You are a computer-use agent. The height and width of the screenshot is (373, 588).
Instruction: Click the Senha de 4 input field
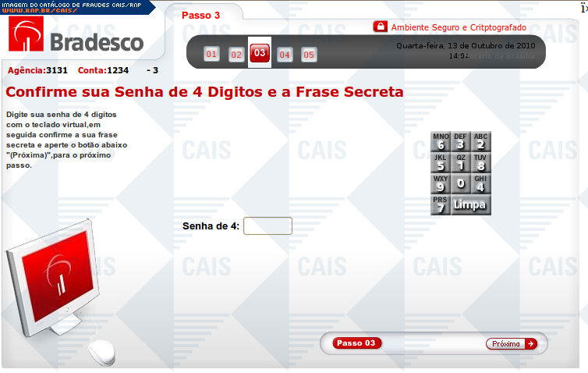coord(267,226)
